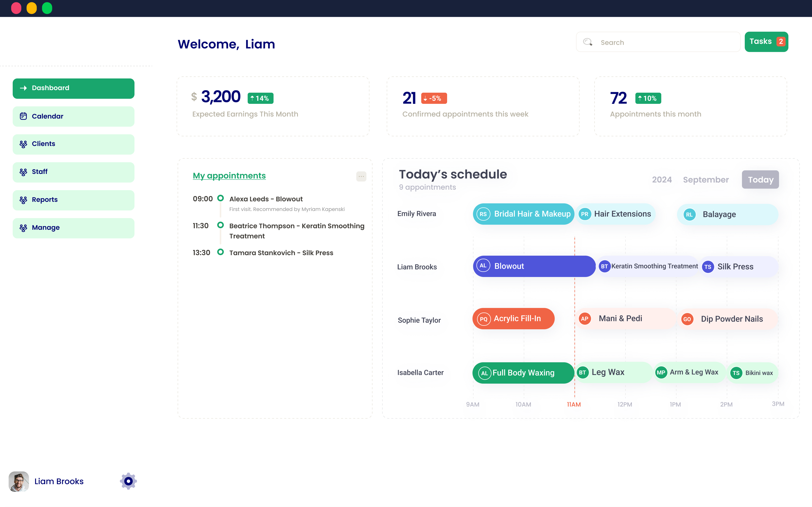Screen dimensions: 812x507
Task: Click Isabella Carter staff row label
Action: (x=420, y=372)
